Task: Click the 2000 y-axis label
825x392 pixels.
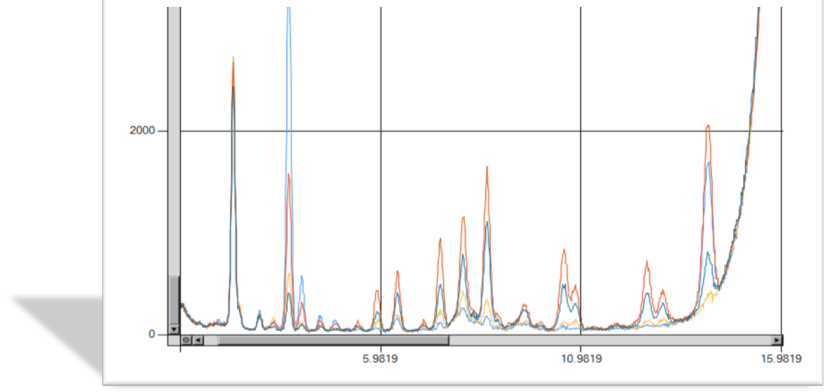Action: [x=142, y=130]
